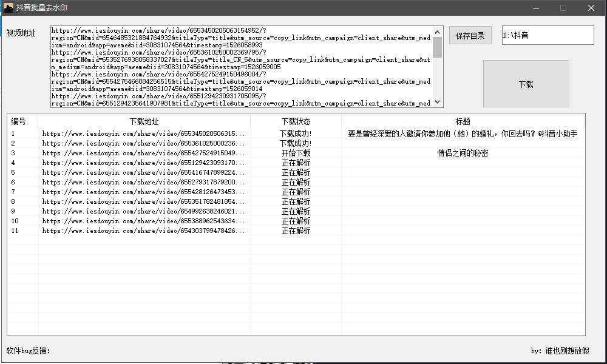Click the by: 谁也别想放假 label

pyautogui.click(x=561, y=350)
